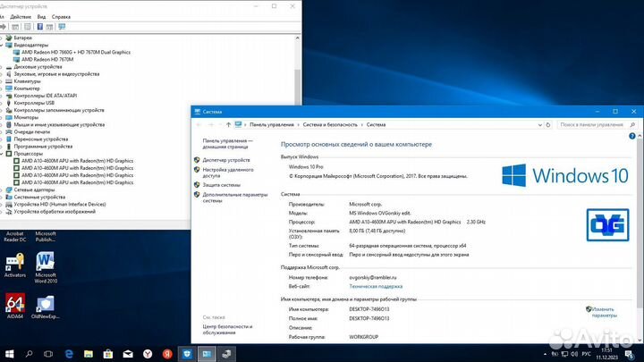Open the Действие menu in Device Manager
The height and width of the screenshot is (362, 644).
click(21, 17)
